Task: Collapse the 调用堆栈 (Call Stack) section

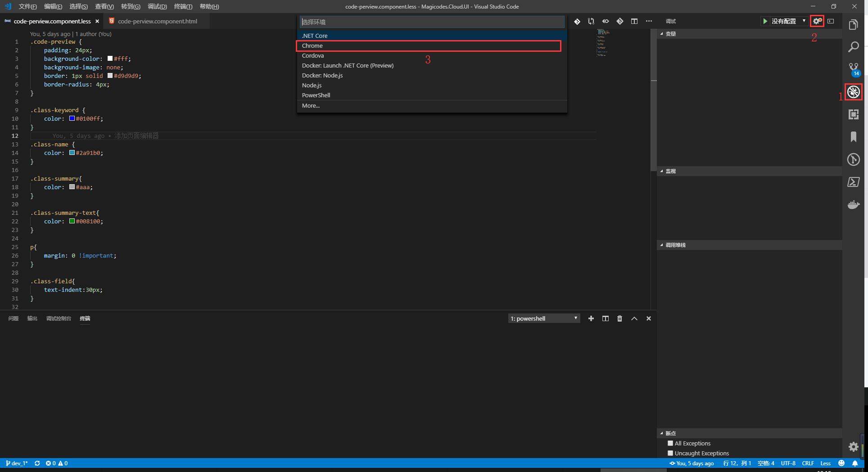Action: (661, 245)
